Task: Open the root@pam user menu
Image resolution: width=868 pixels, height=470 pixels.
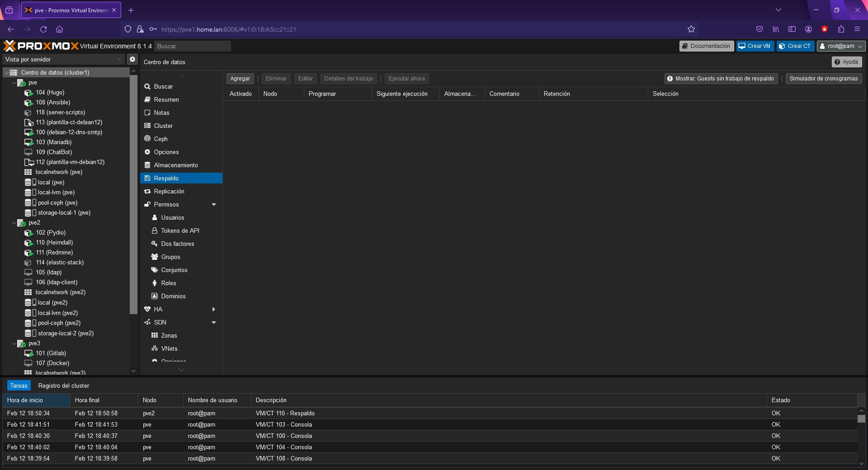Action: 841,46
